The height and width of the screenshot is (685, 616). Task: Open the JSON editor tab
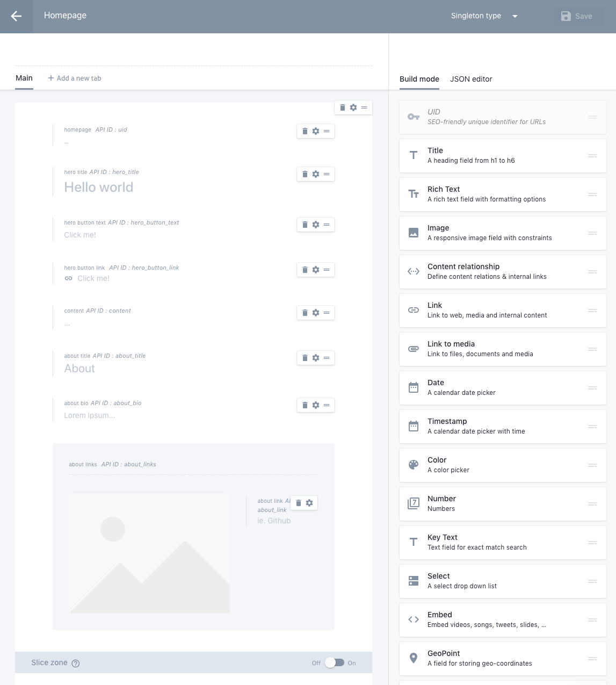pyautogui.click(x=471, y=79)
